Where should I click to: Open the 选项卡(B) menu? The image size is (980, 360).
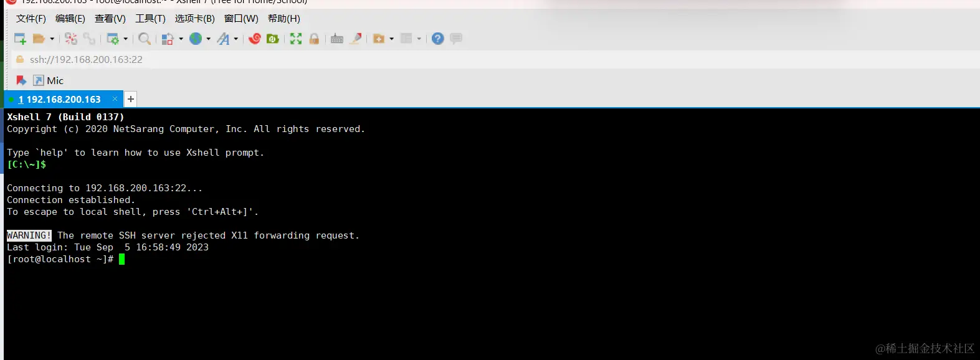click(x=194, y=19)
